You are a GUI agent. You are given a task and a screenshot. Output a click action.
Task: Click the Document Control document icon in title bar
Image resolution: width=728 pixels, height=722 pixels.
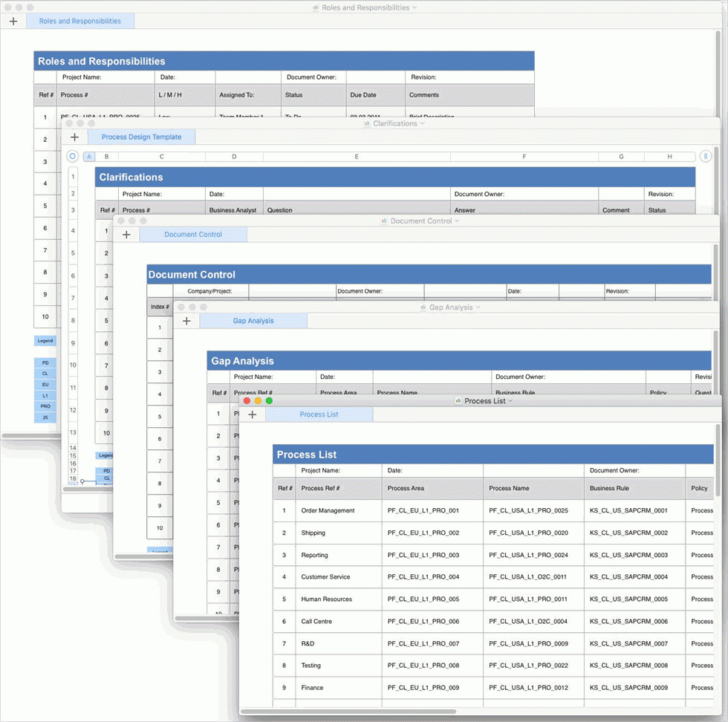point(385,221)
